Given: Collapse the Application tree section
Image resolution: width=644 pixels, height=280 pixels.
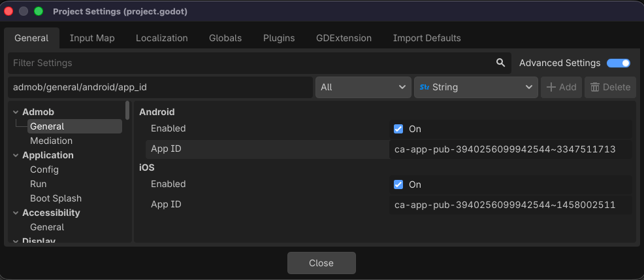Looking at the screenshot, I should tap(16, 156).
